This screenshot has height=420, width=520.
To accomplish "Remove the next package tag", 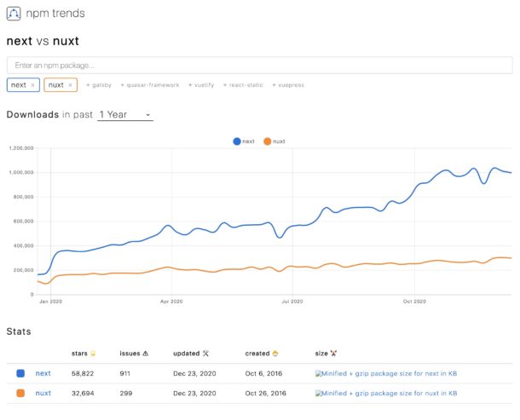I will click(x=32, y=85).
